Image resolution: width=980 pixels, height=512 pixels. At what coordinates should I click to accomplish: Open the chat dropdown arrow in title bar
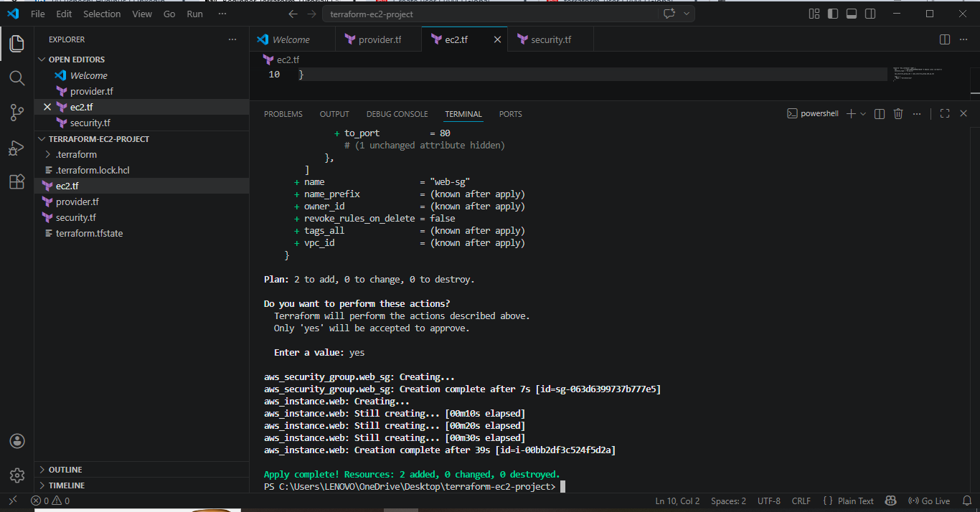tap(686, 14)
